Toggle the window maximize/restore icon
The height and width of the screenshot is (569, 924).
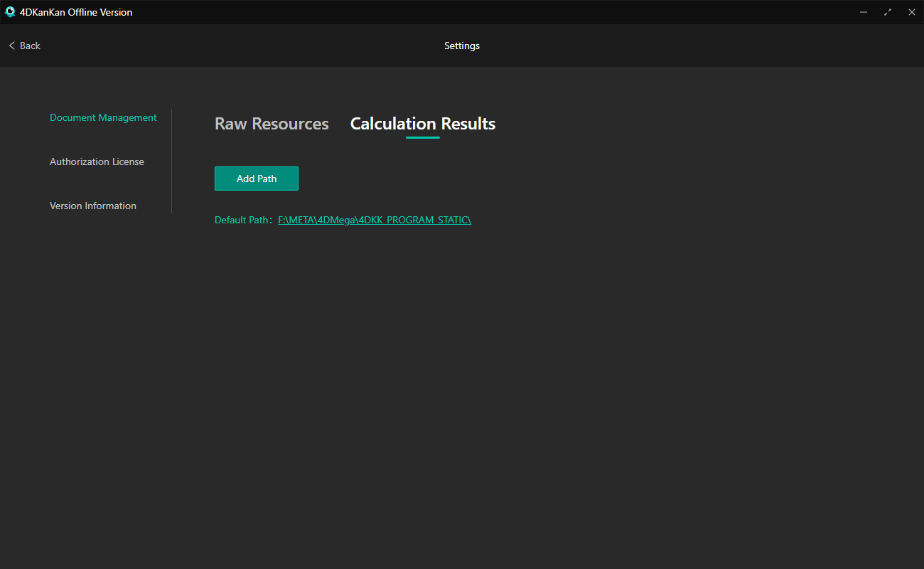887,12
